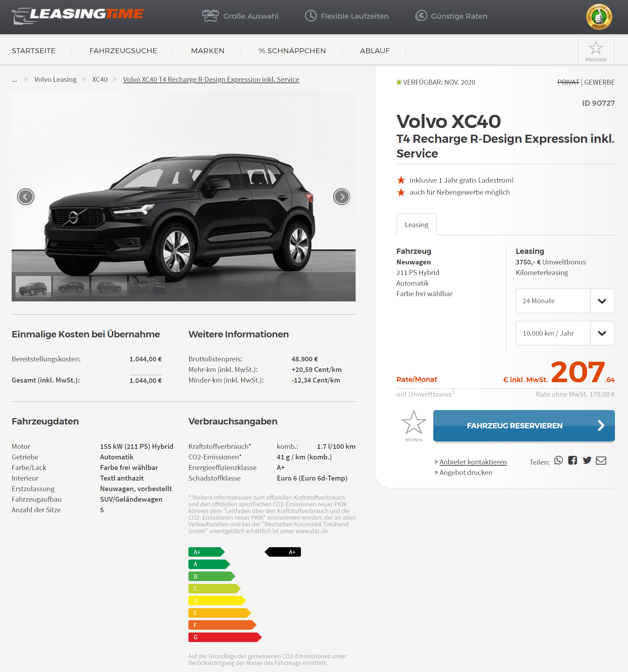
Task: Click the Merken star to save vehicle
Action: (x=413, y=422)
